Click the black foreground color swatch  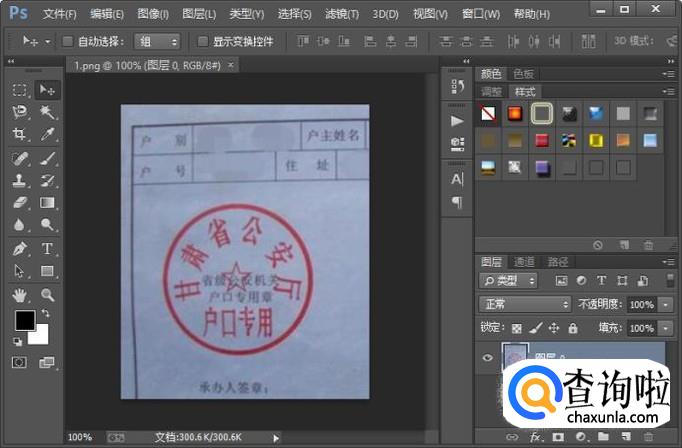pyautogui.click(x=25, y=320)
